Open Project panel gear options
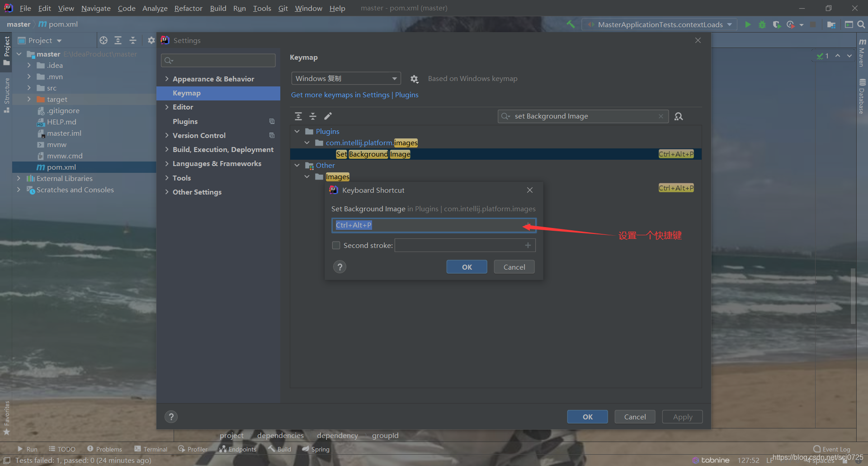Image resolution: width=868 pixels, height=466 pixels. 151,40
